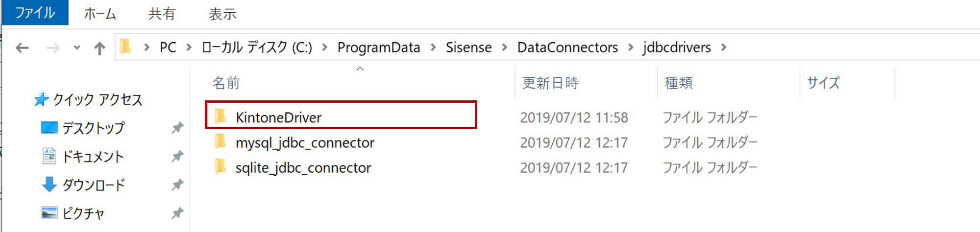Go back with the left arrow
The width and height of the screenshot is (980, 232).
[22, 47]
